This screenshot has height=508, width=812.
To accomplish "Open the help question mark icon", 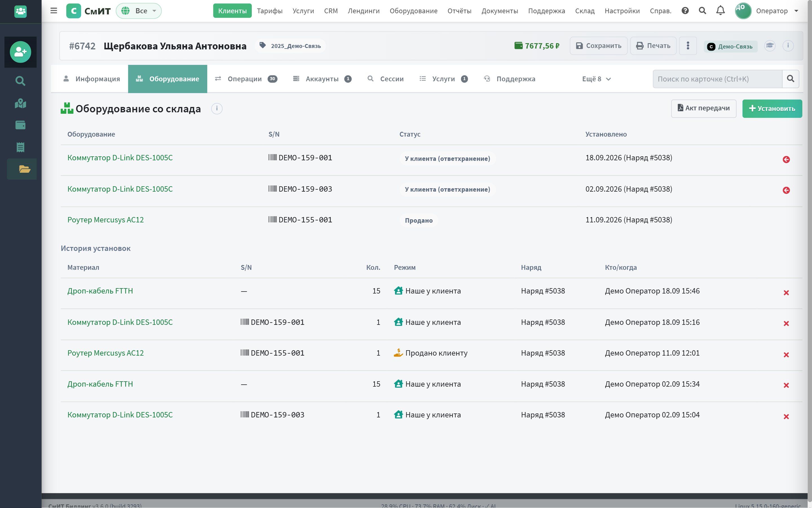I will 685,11.
